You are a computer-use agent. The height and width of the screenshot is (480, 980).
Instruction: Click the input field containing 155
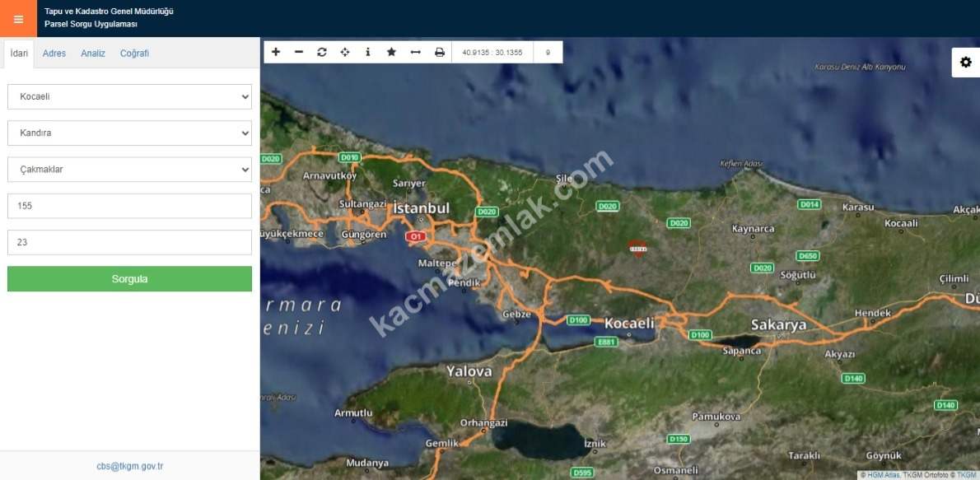point(129,206)
